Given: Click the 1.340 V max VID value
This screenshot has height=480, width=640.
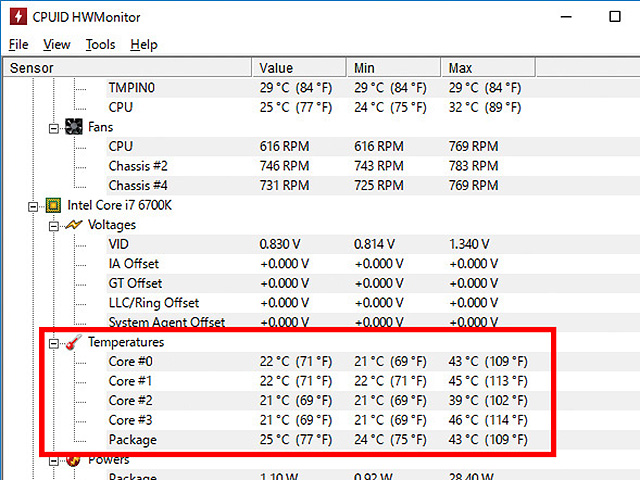Looking at the screenshot, I should tap(469, 244).
